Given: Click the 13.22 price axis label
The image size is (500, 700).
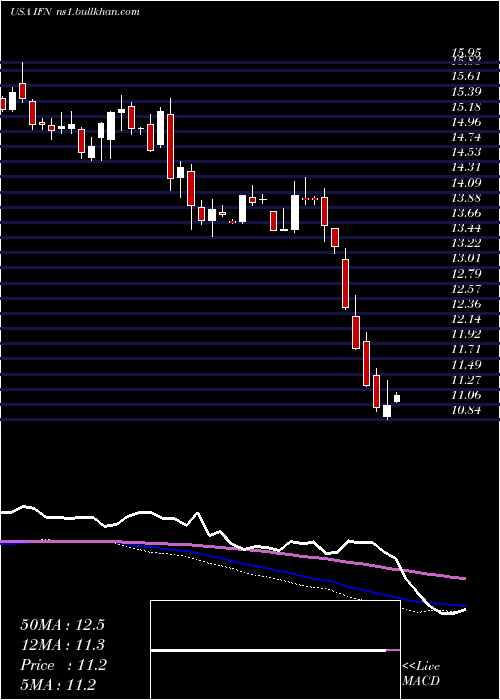Looking at the screenshot, I should pyautogui.click(x=466, y=243).
